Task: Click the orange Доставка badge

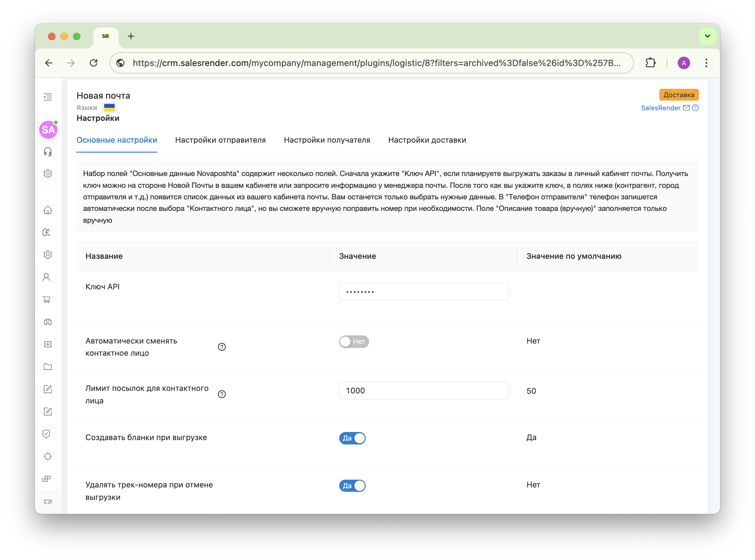Action: pyautogui.click(x=679, y=95)
